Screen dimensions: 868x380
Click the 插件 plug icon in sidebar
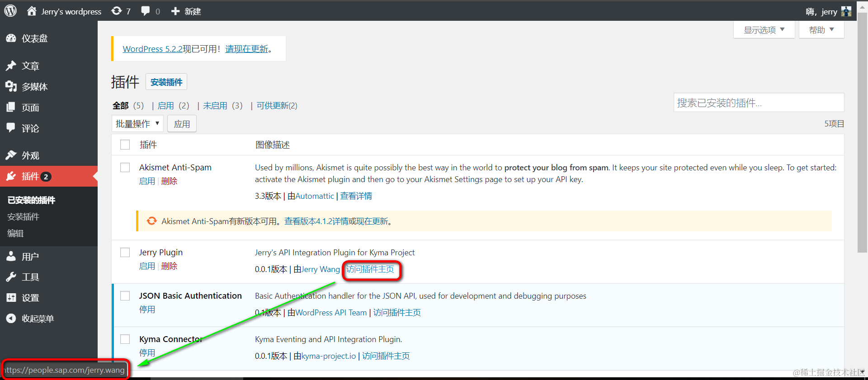[11, 176]
